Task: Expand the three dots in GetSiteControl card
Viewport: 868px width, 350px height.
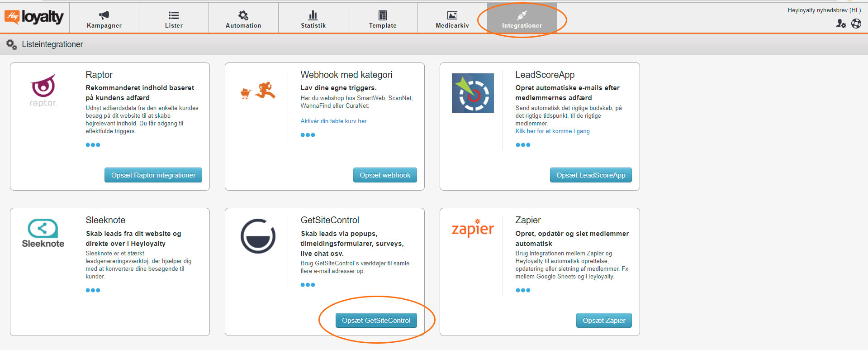Action: coord(308,285)
